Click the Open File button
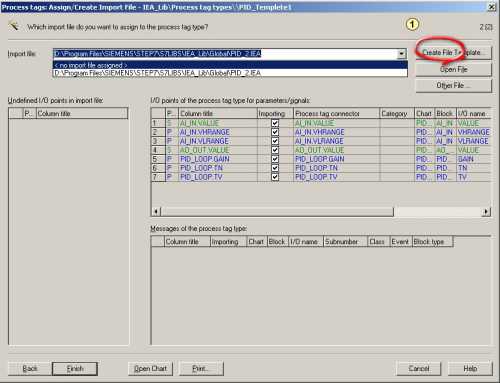Viewport: 500px width, 383px height. 453,69
